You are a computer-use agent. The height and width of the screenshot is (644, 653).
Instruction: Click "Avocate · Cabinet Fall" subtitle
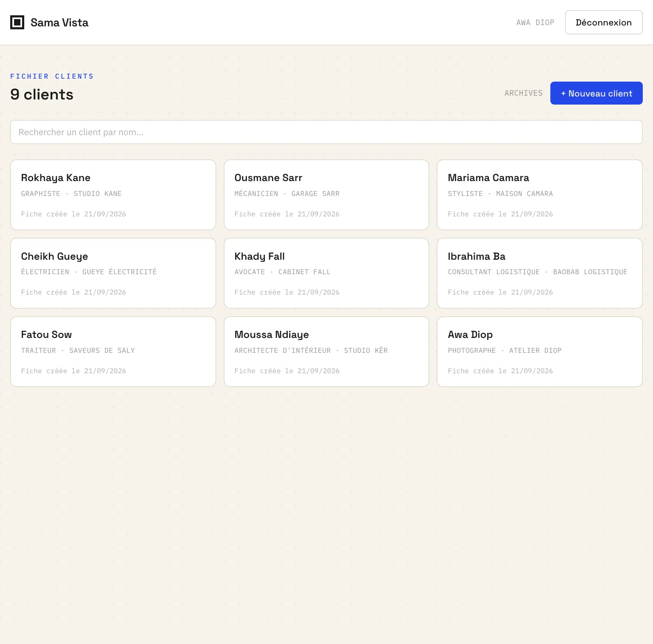pyautogui.click(x=282, y=272)
